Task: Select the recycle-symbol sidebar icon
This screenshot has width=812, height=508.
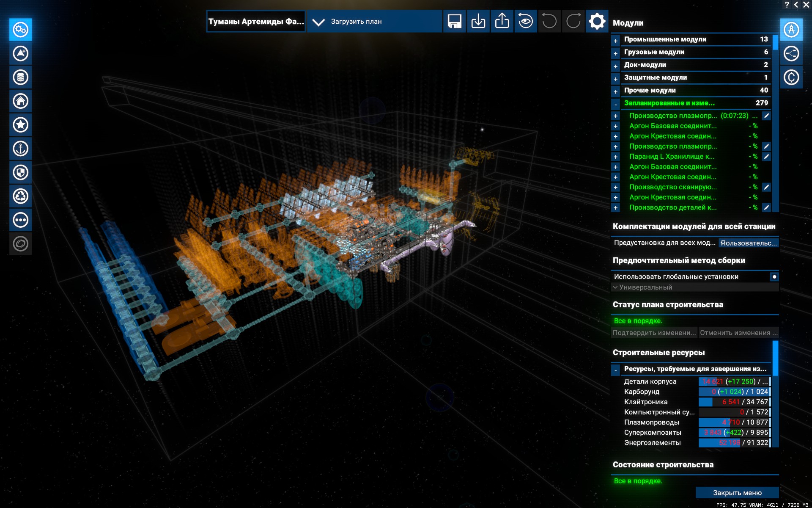Action: [20, 196]
